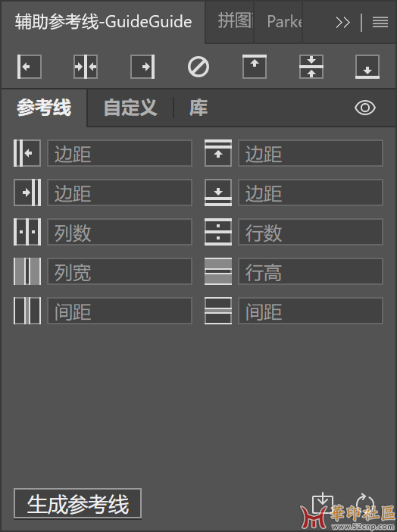Click the bottom margin icon
This screenshot has height=532, width=397.
(x=218, y=192)
